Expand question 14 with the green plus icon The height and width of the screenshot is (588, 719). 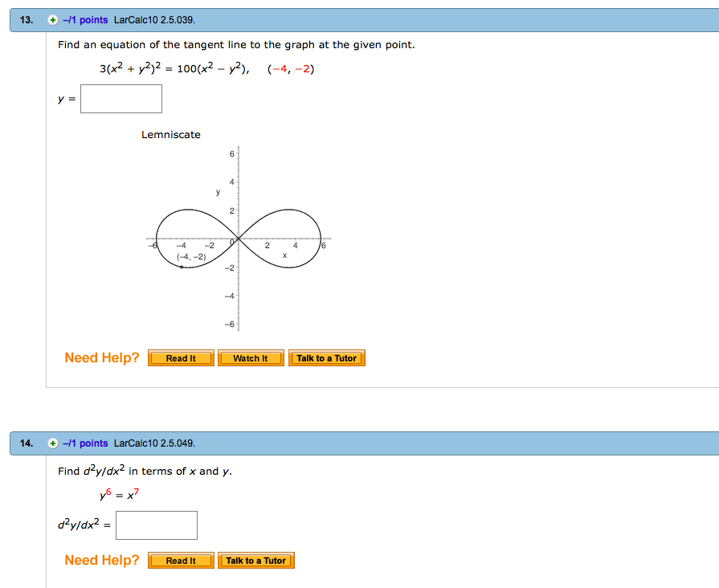click(53, 443)
